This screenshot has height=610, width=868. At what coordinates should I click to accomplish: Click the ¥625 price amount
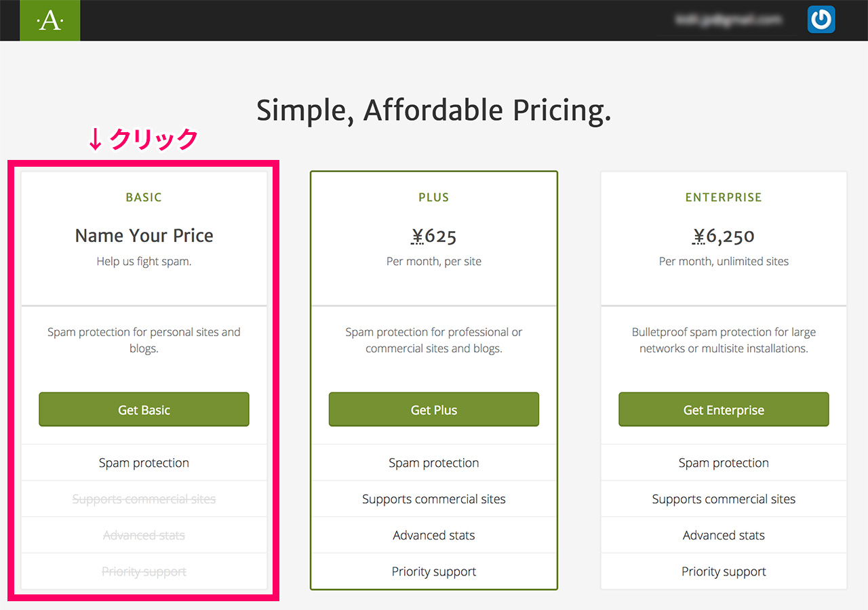tap(434, 236)
